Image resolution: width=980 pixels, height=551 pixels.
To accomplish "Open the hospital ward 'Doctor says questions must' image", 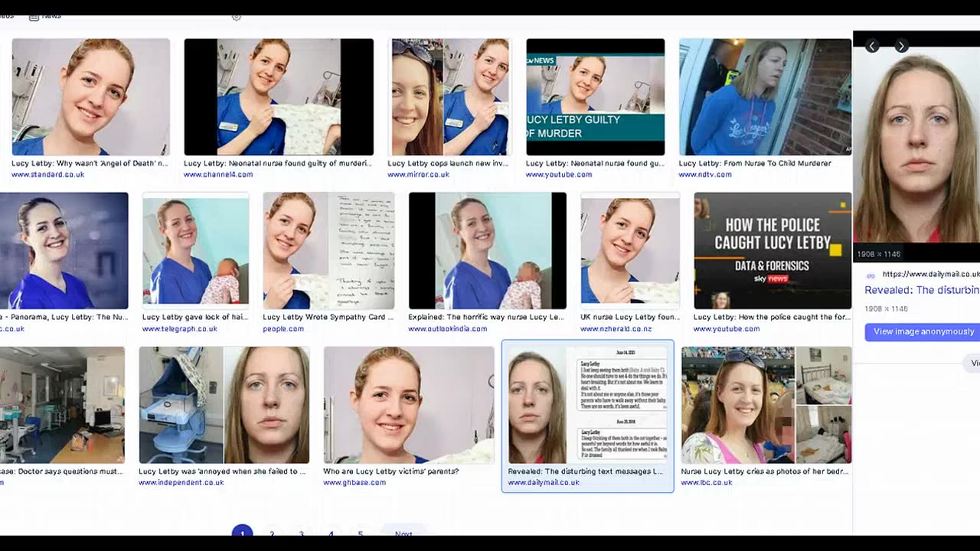I will point(62,405).
